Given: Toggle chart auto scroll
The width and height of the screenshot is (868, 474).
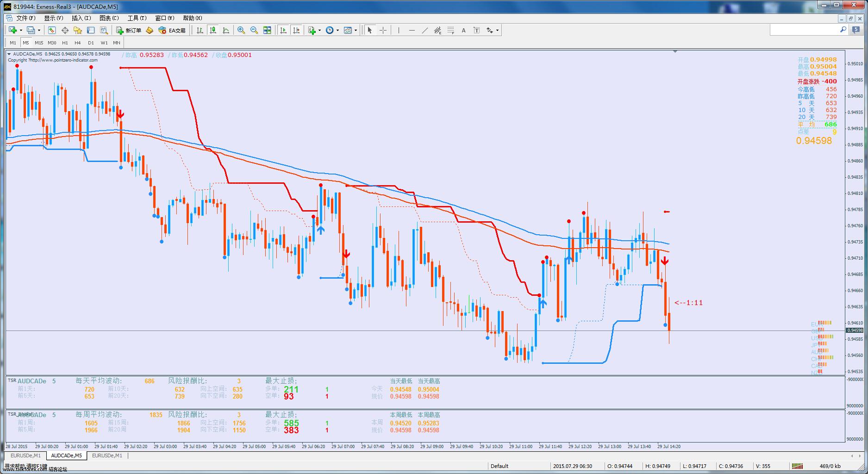Looking at the screenshot, I should pyautogui.click(x=283, y=30).
